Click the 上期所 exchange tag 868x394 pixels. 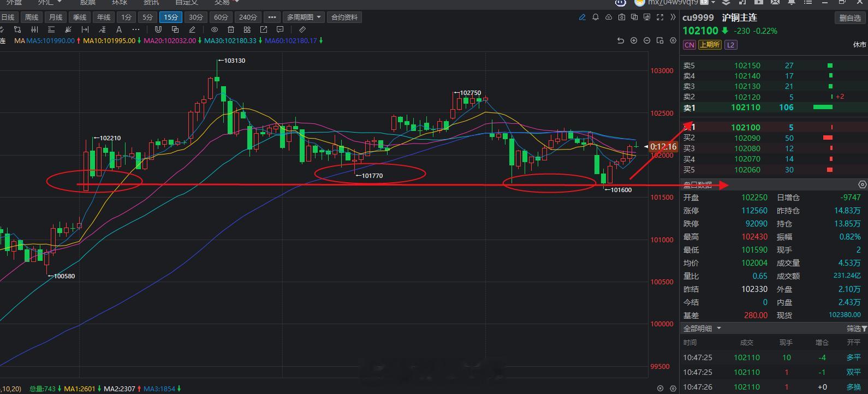(709, 45)
